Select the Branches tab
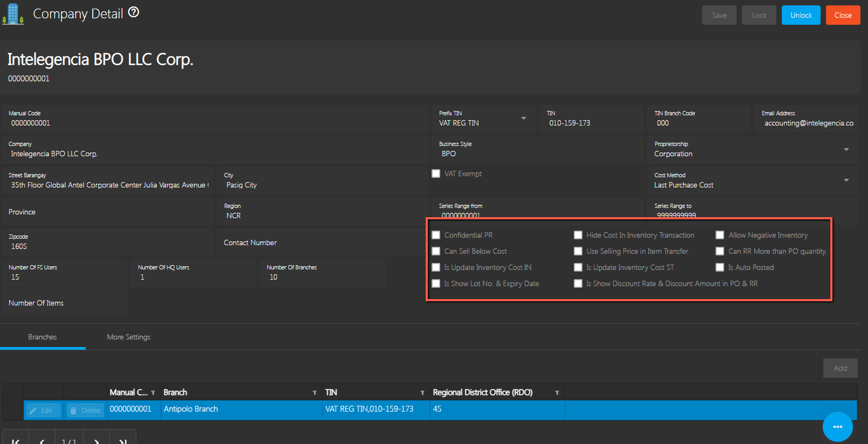 43,337
